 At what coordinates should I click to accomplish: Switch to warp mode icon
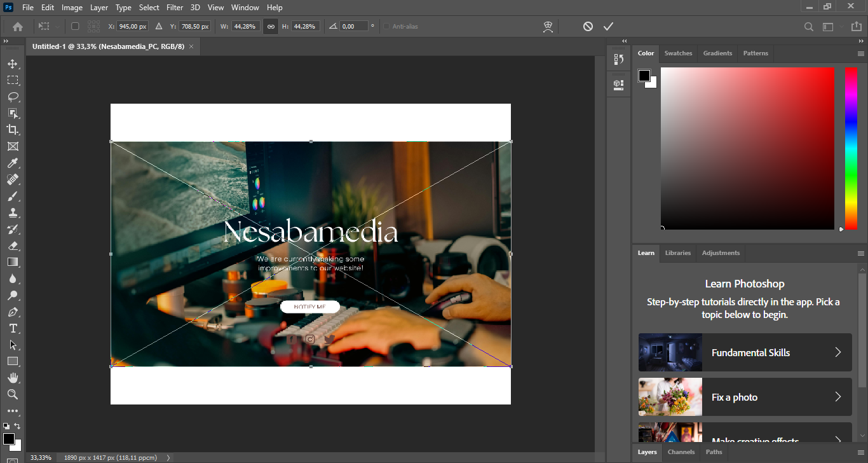pyautogui.click(x=548, y=26)
